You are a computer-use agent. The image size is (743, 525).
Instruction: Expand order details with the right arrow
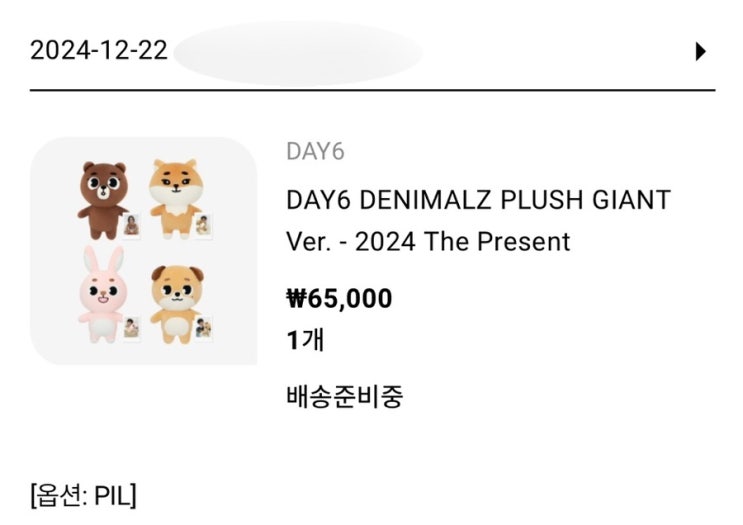(701, 51)
